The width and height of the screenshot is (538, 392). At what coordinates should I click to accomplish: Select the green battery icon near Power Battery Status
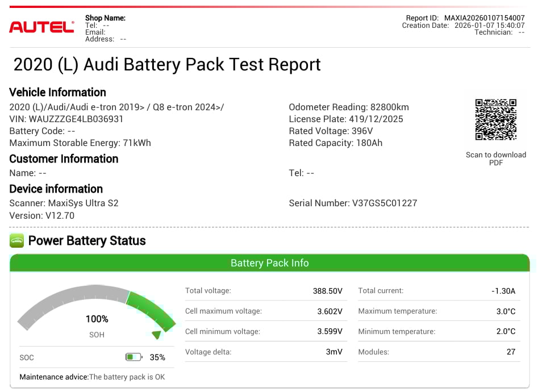point(16,240)
